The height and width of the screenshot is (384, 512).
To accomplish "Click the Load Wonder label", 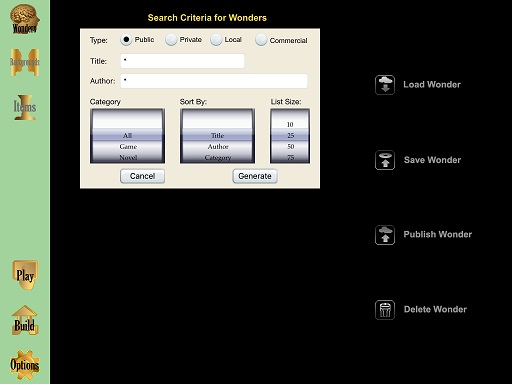I will coord(432,85).
